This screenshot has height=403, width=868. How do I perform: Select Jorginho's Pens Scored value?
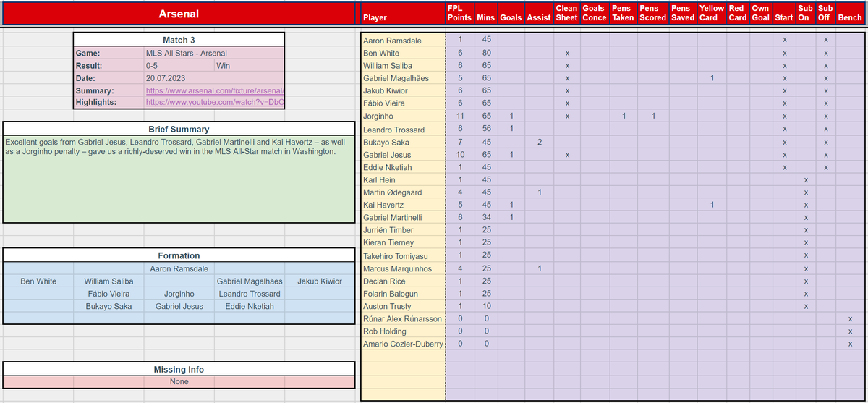(652, 116)
